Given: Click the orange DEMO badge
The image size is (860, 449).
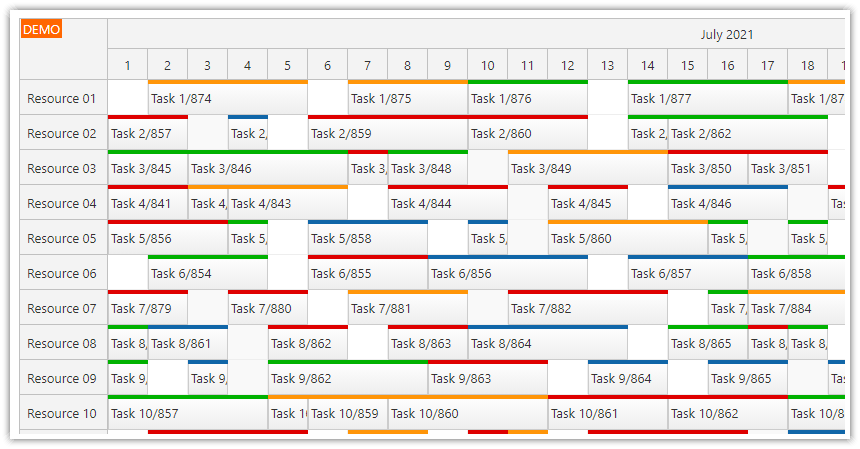Looking at the screenshot, I should pos(42,30).
